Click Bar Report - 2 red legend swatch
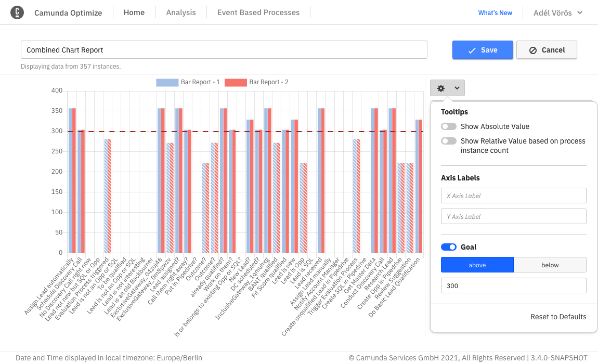 pos(236,82)
